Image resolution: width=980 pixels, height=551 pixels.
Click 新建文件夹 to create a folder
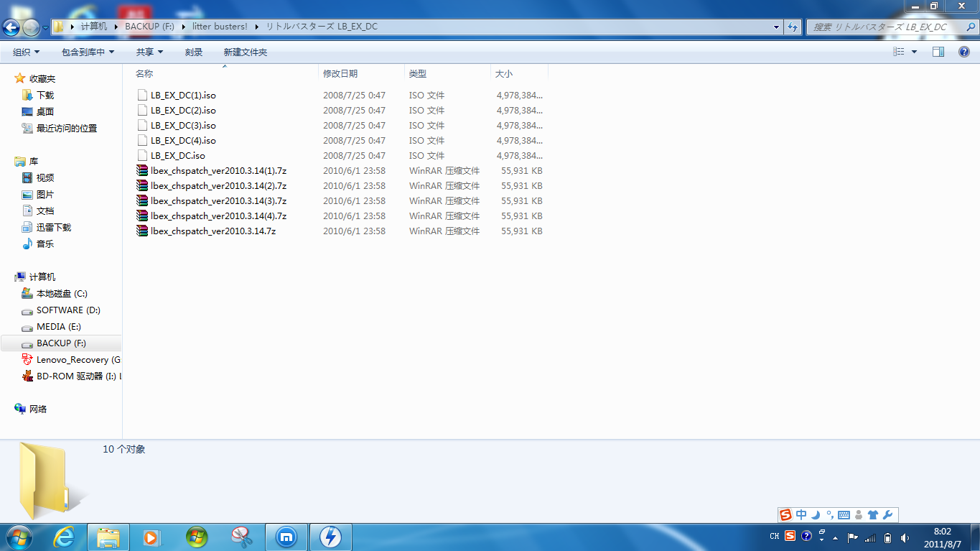click(x=245, y=52)
